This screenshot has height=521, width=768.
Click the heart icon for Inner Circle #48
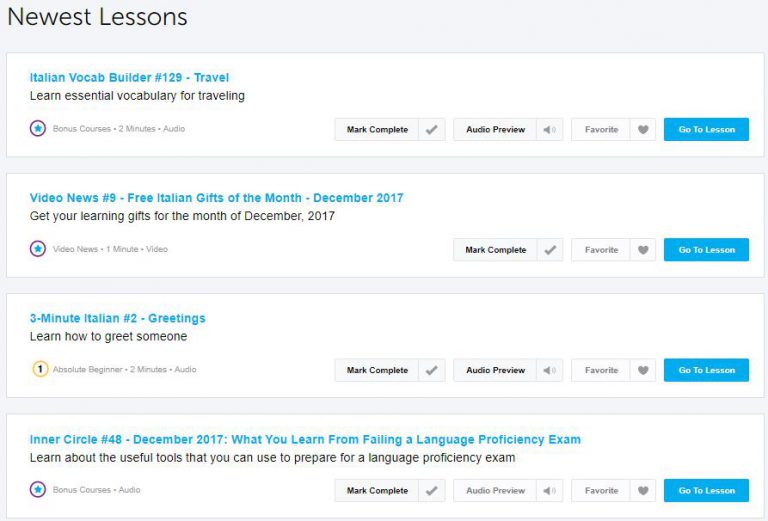point(643,491)
